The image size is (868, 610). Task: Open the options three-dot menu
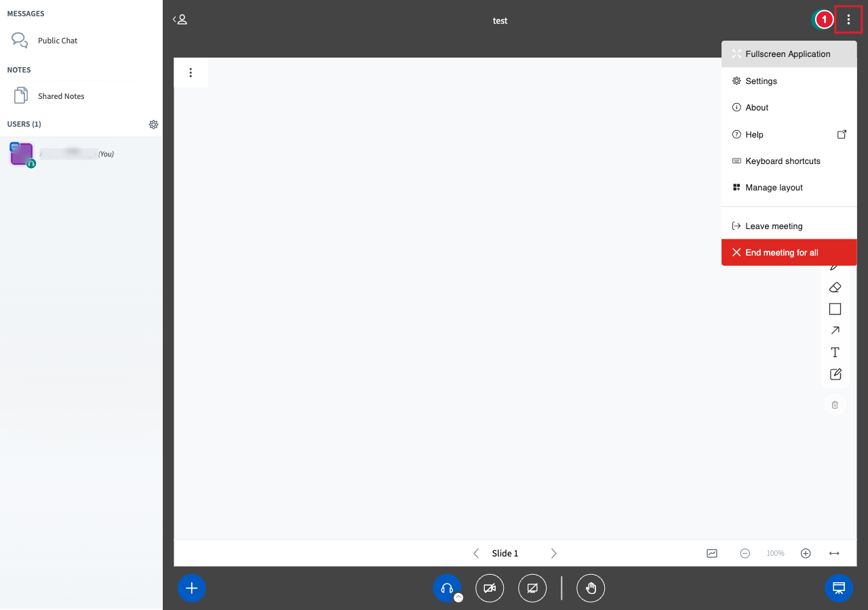click(848, 20)
